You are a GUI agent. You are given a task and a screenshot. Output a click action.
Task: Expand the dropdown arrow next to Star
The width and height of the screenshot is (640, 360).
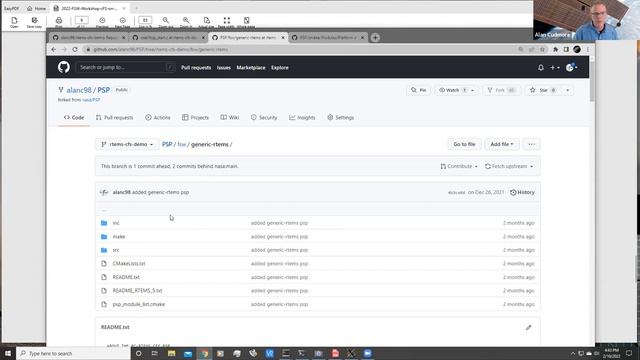567,90
